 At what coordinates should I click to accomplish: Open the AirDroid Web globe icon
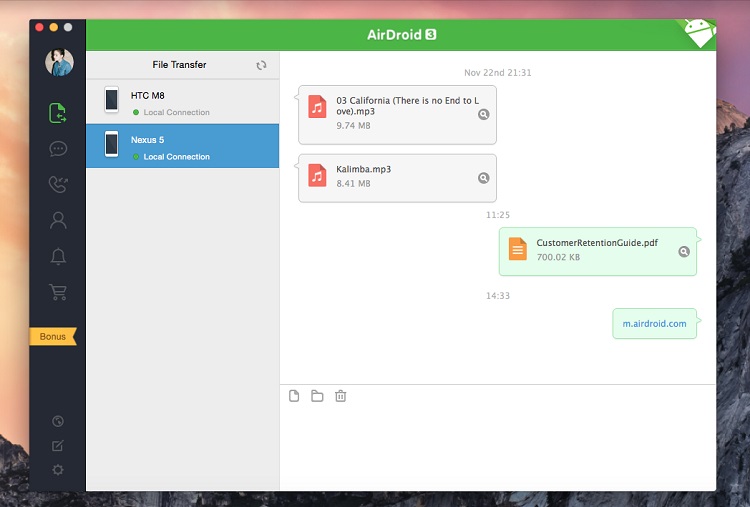coord(58,421)
